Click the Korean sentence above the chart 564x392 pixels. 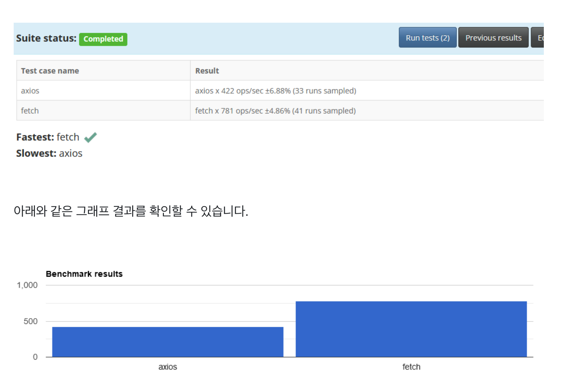tap(131, 211)
